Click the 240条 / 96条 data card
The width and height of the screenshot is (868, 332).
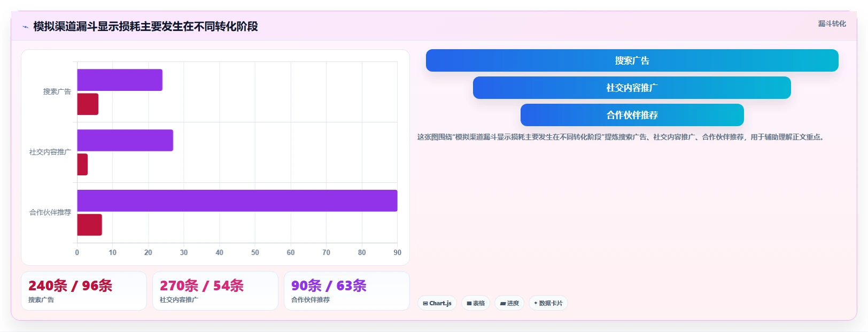[x=84, y=291]
